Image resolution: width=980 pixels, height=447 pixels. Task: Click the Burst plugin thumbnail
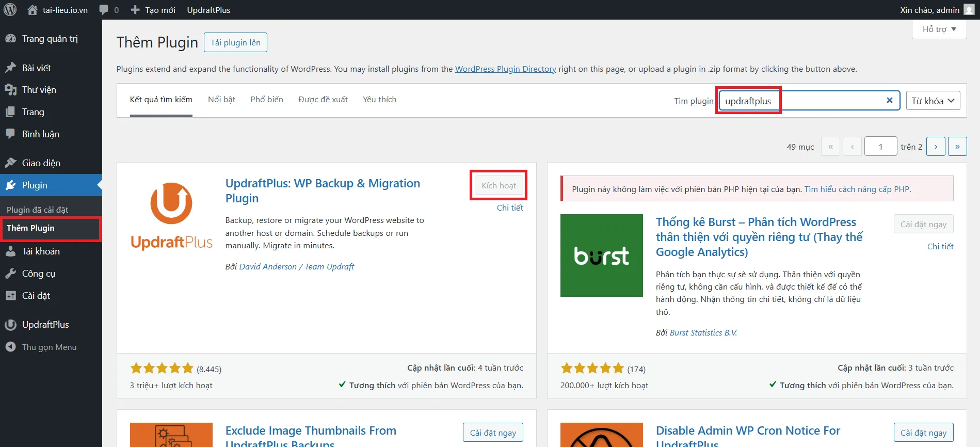tap(601, 256)
